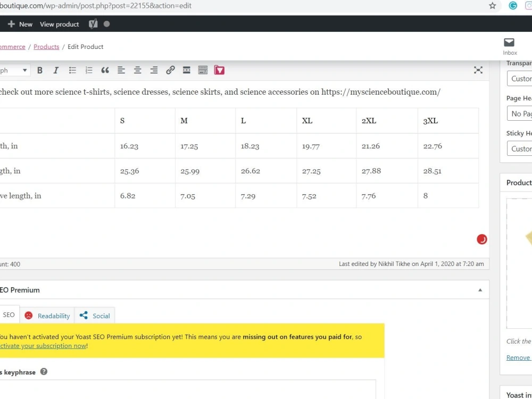532x399 pixels.
Task: Collapse the Yoast SEO Premium panel
Action: coord(480,290)
